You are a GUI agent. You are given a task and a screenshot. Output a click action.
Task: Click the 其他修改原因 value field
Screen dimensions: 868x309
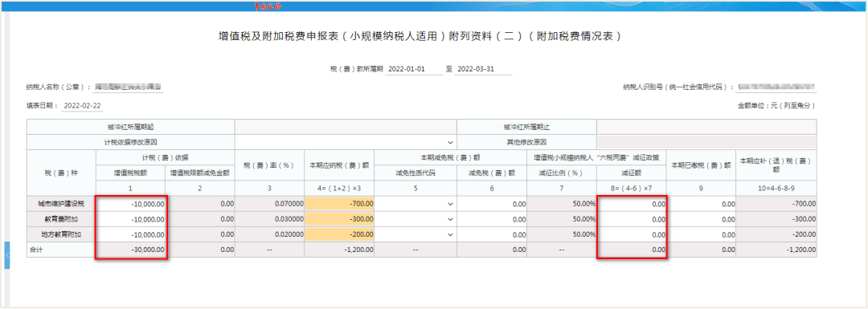tap(706, 142)
